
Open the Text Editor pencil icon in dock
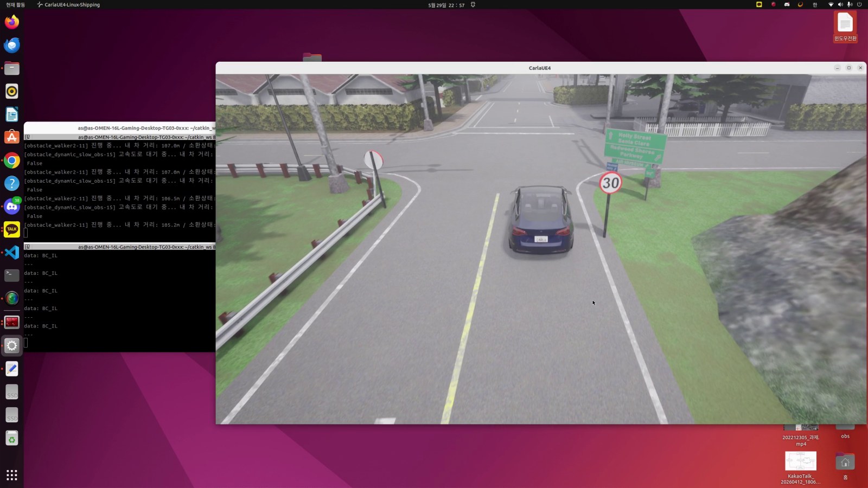[x=12, y=369]
